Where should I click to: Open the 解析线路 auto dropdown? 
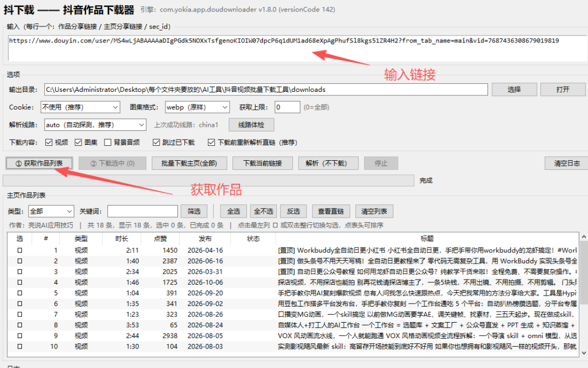point(95,125)
